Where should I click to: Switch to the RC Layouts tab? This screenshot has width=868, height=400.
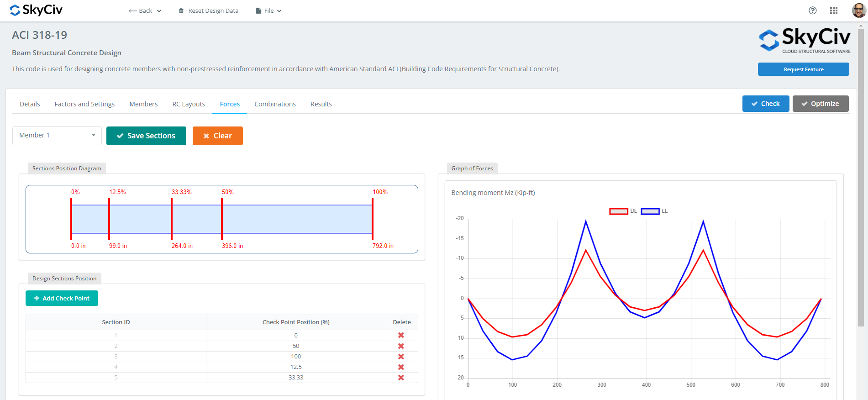[x=189, y=104]
